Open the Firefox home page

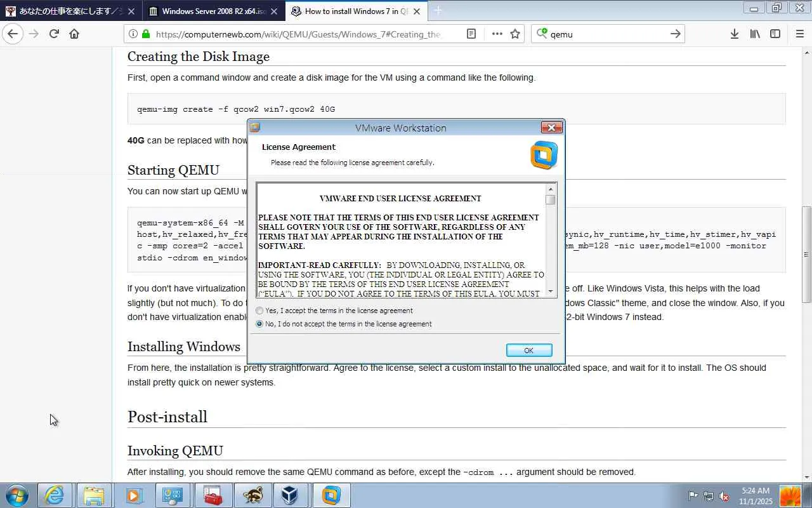(74, 34)
